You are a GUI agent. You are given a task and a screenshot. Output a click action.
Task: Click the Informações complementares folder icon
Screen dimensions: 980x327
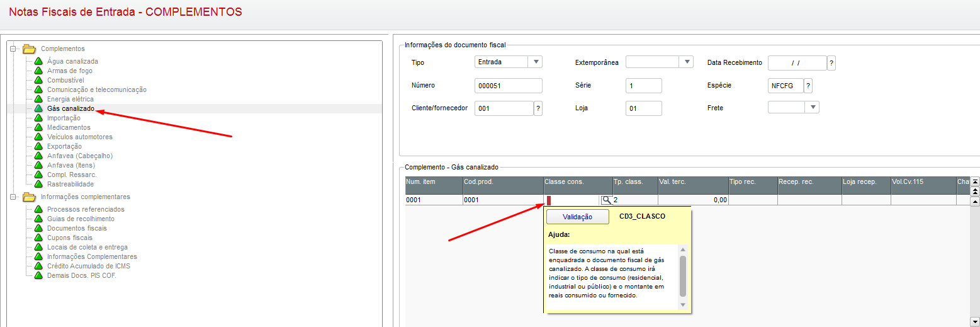pos(29,197)
